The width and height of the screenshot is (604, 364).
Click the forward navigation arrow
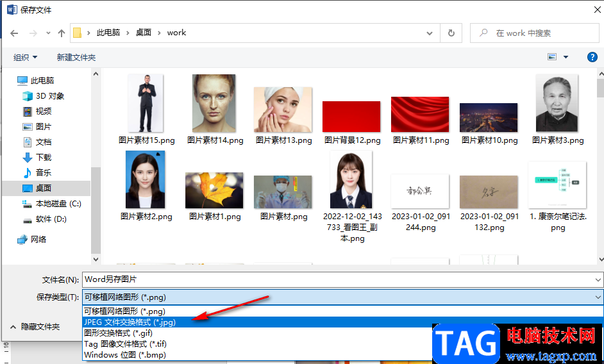pos(33,33)
